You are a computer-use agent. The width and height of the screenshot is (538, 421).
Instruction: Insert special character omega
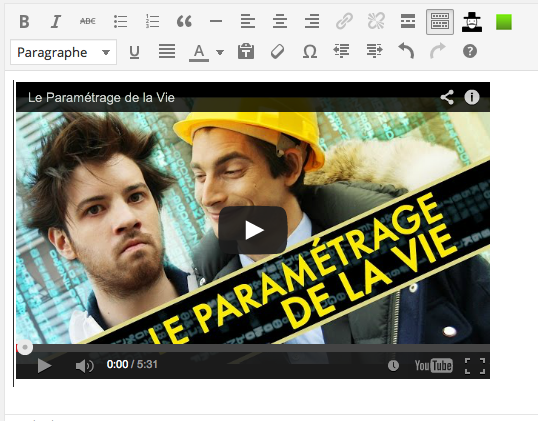pos(310,52)
